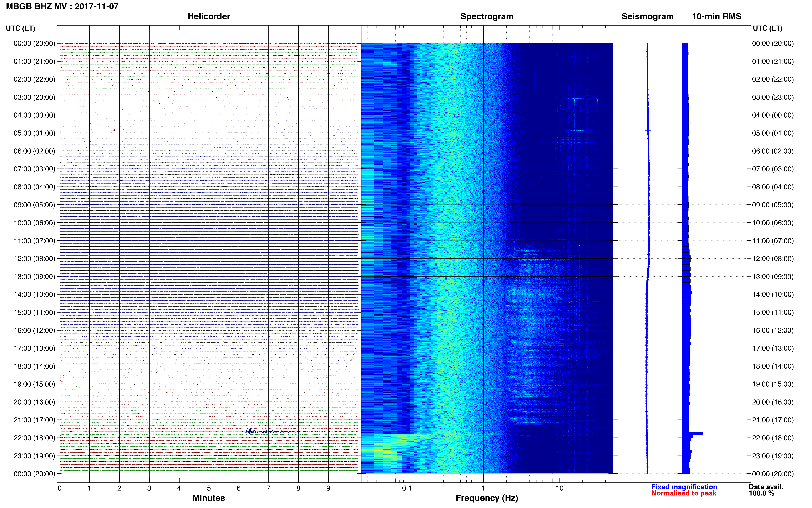Select the 'Spectrogram' panel heading
Image resolution: width=812 pixels, height=508 pixels.
[x=487, y=16]
